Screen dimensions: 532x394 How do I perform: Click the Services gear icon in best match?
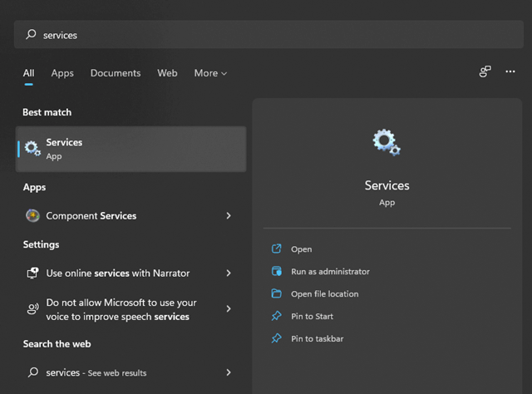coord(33,149)
